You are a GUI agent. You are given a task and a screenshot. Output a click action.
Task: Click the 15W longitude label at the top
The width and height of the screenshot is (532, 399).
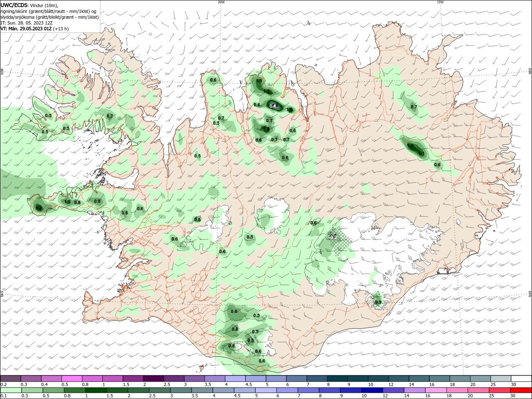pyautogui.click(x=440, y=2)
